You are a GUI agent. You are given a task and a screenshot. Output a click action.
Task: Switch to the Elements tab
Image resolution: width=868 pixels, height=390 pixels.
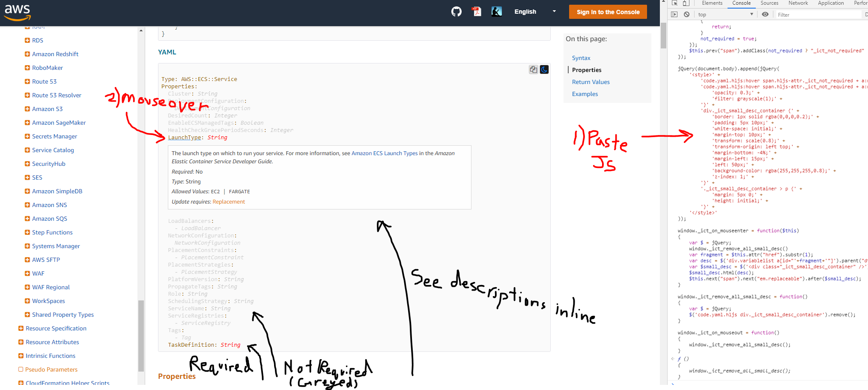[x=712, y=3]
